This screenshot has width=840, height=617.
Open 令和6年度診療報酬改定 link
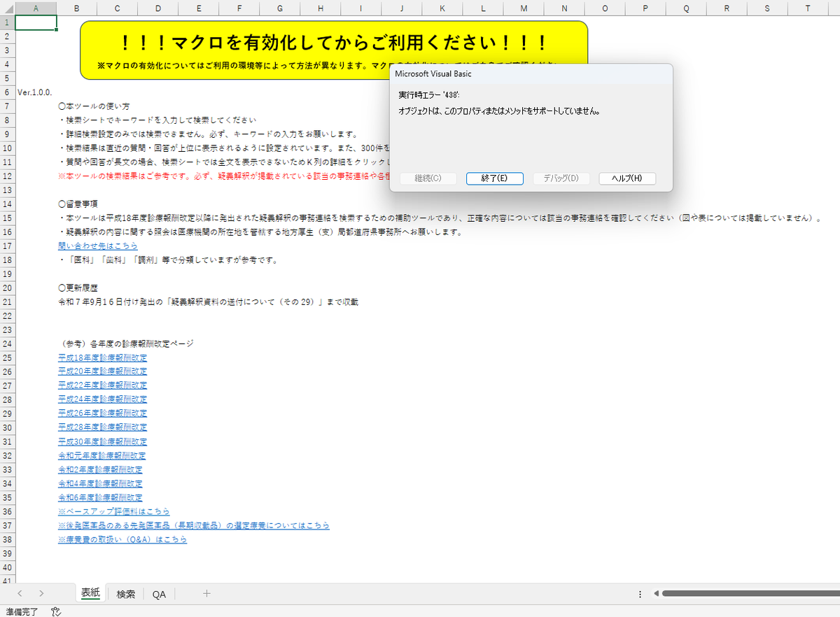click(101, 497)
